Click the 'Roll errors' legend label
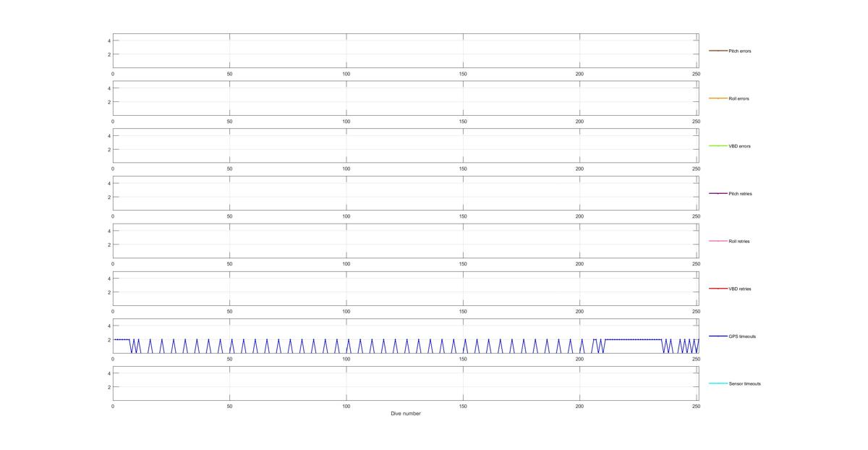 pos(739,98)
